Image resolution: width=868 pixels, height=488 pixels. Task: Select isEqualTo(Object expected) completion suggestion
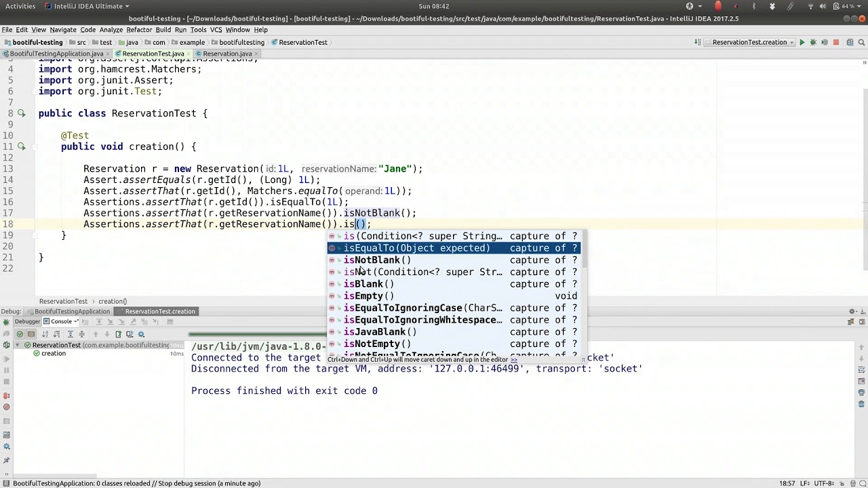(454, 248)
